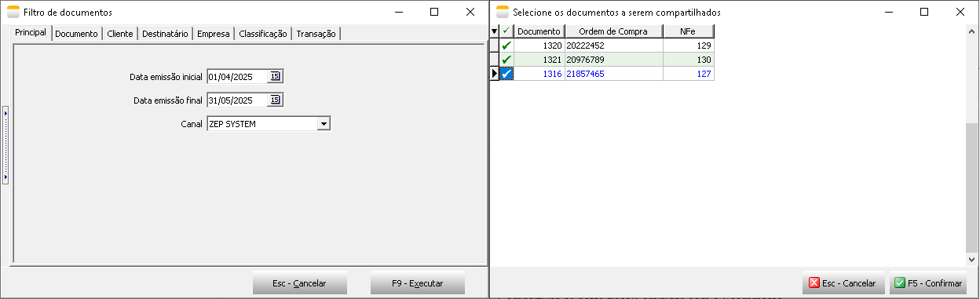Click the grid's top-left selector triangle
The height and width of the screenshot is (299, 980).
494,31
